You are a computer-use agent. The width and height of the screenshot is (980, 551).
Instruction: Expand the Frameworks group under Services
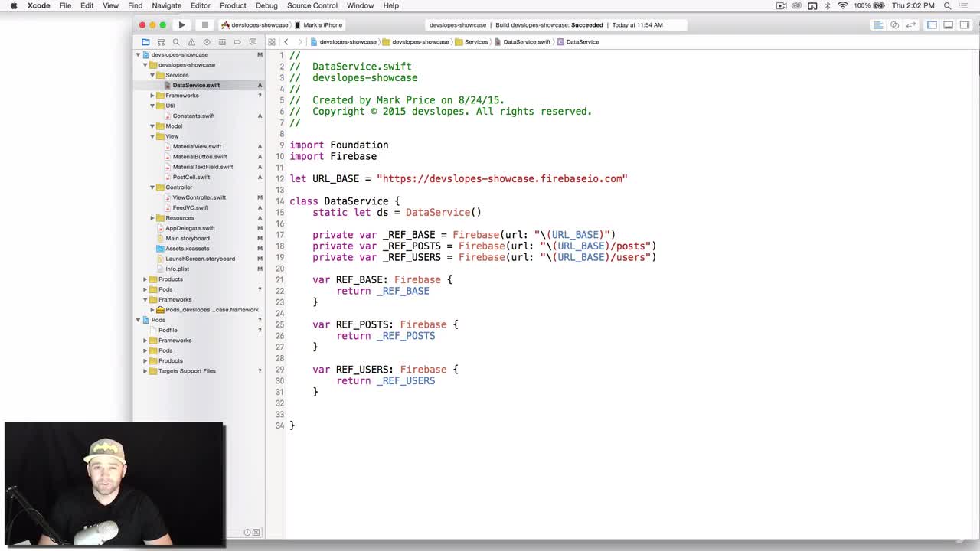point(152,96)
